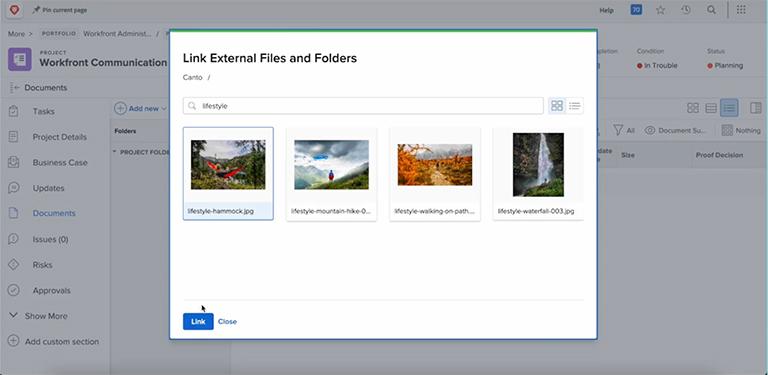The height and width of the screenshot is (375, 768).
Task: Open the Add new dropdown
Action: tap(141, 108)
